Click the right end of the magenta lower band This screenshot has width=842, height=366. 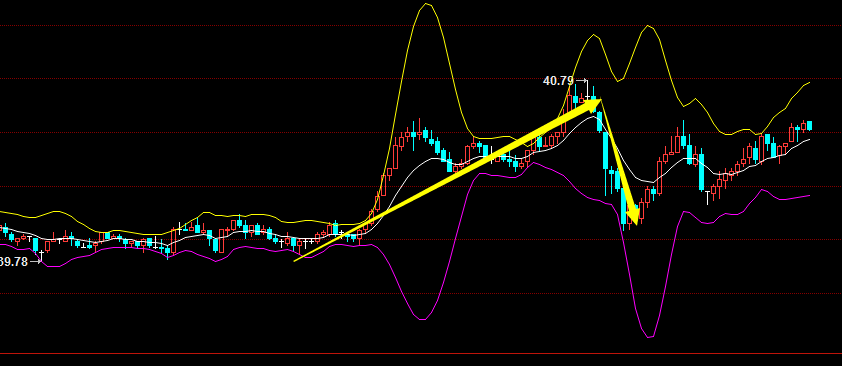809,196
